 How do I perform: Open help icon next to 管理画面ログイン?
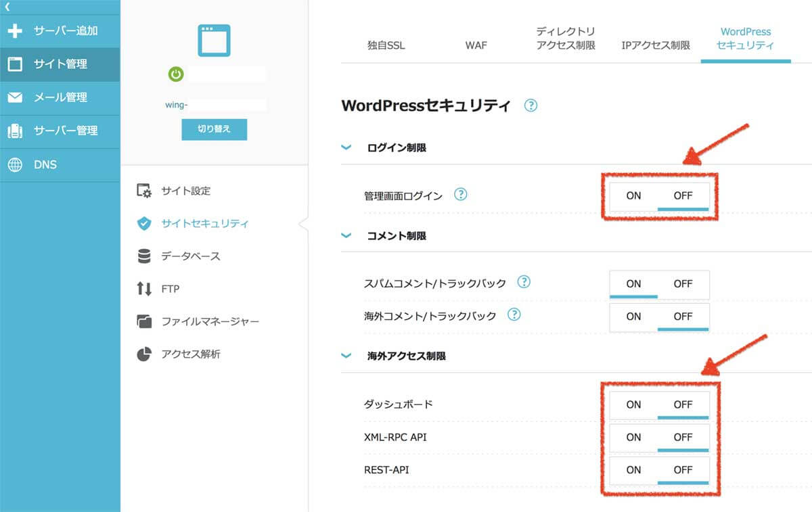click(461, 195)
